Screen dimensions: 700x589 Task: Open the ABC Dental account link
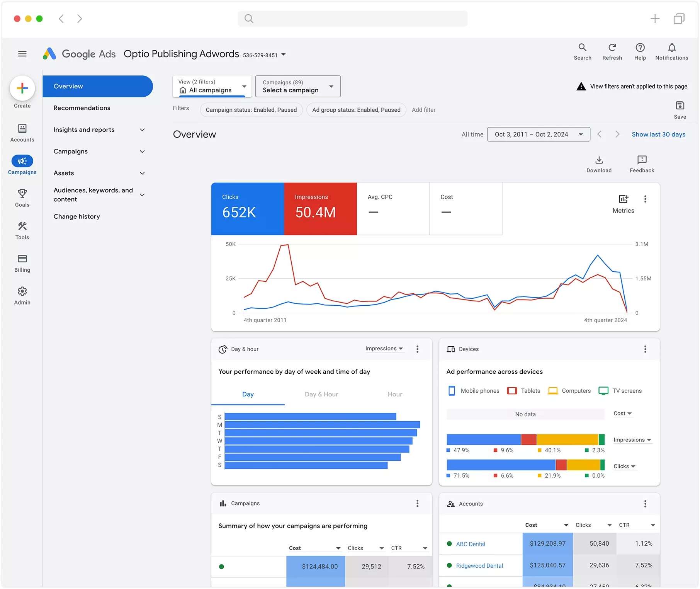471,544
